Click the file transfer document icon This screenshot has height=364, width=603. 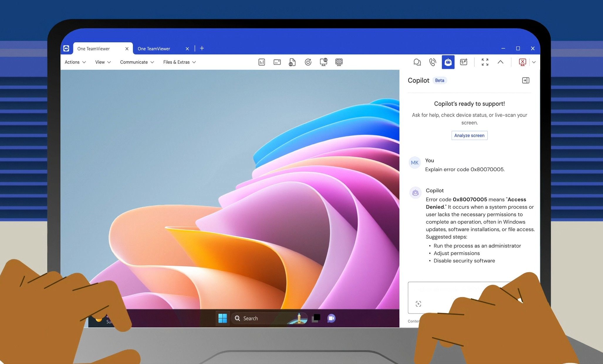click(x=292, y=62)
